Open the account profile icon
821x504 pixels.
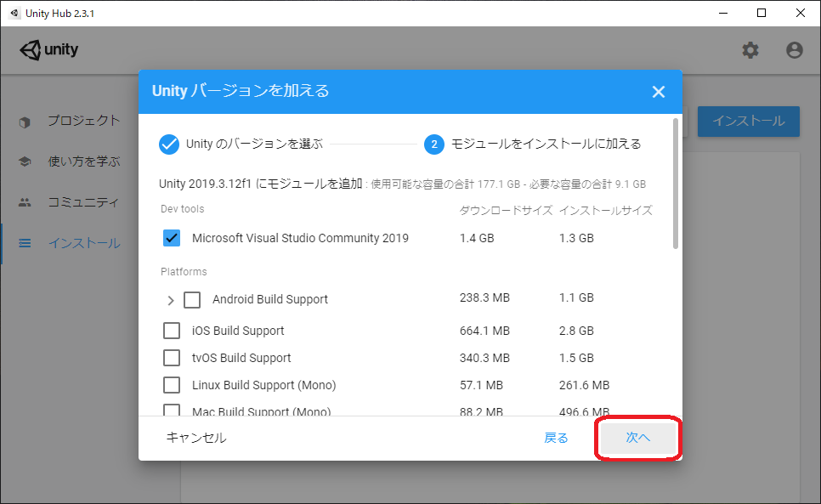coord(795,50)
